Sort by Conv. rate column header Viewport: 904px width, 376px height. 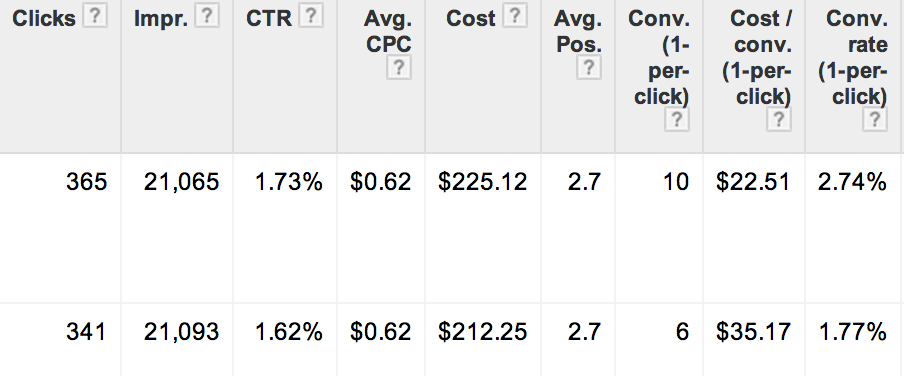[853, 57]
